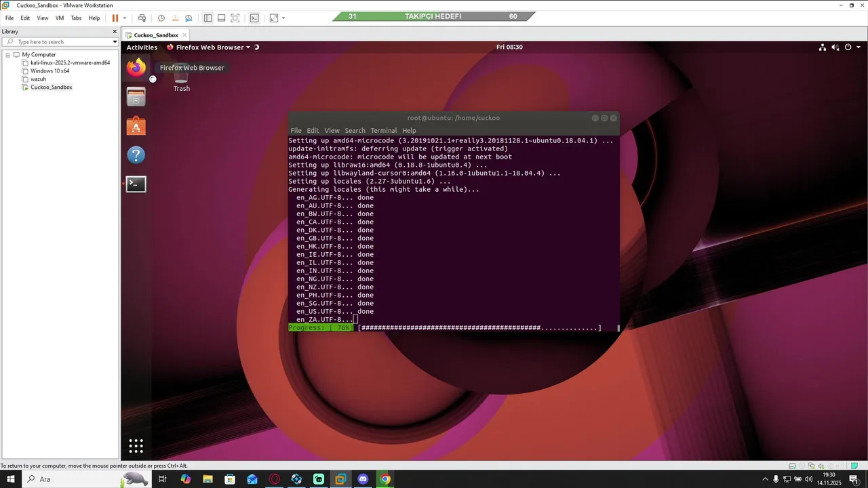Viewport: 868px width, 488px height.
Task: Open VMware Tabs menu
Action: pos(77,18)
